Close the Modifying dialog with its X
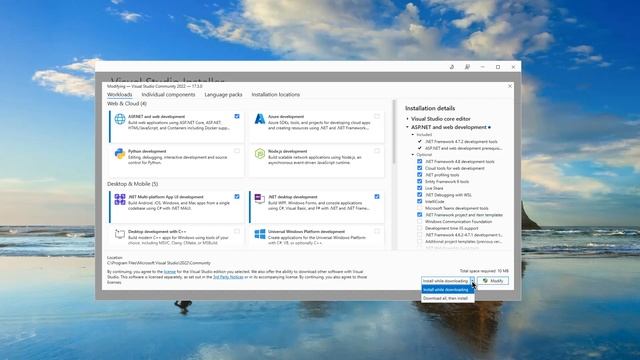640x360 pixels. [510, 86]
